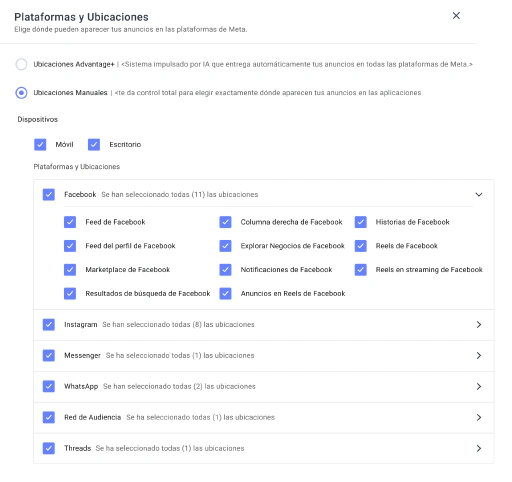
Task: Click the Móvil label
Action: [x=64, y=145]
